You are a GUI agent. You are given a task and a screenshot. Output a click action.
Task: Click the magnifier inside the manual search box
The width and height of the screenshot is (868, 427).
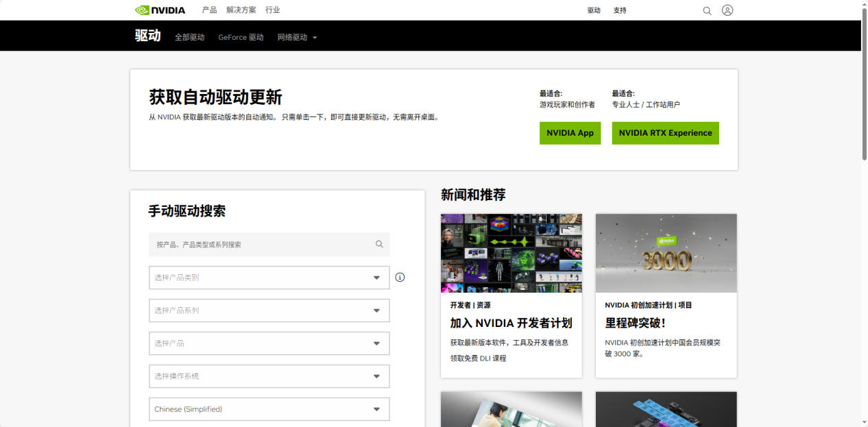pyautogui.click(x=379, y=244)
